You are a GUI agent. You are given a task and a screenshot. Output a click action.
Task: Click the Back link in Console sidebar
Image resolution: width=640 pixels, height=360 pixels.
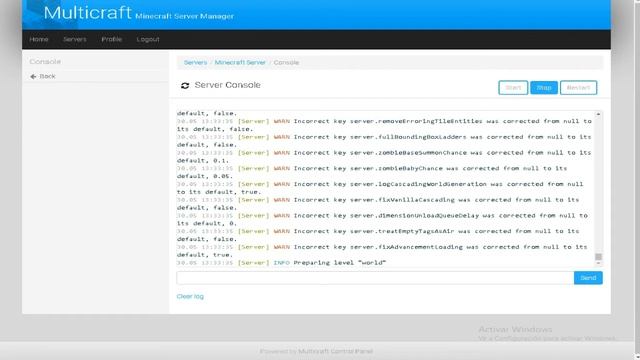click(x=47, y=76)
